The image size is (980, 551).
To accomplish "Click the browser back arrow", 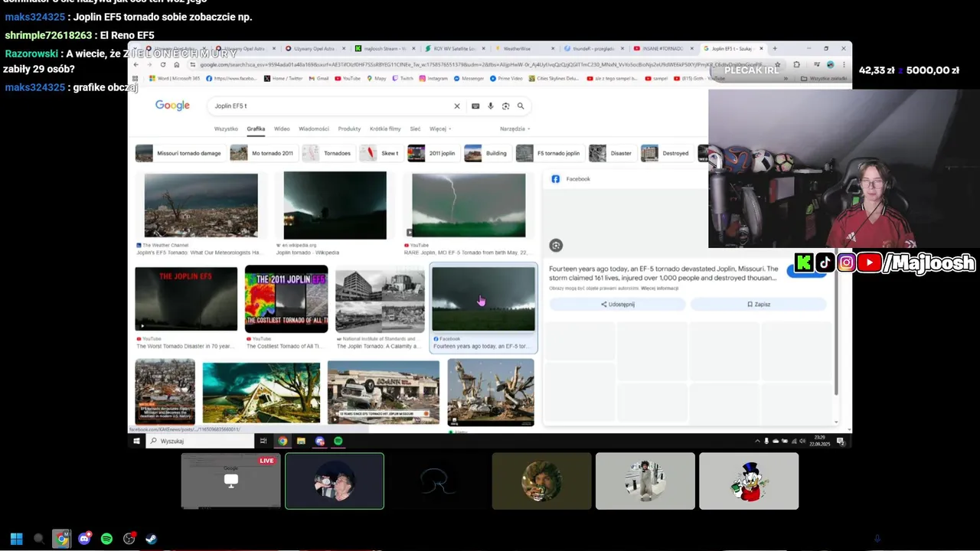I will pos(136,65).
